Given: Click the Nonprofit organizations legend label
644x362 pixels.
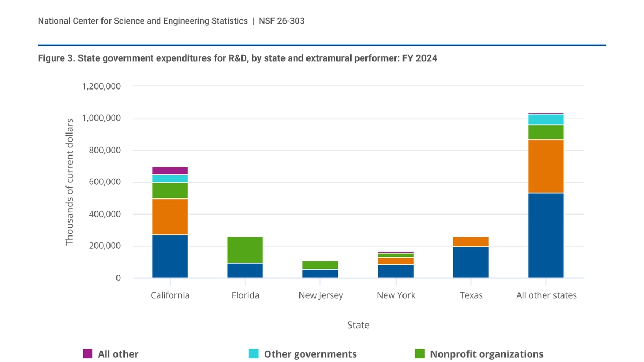Looking at the screenshot, I should (x=487, y=354).
